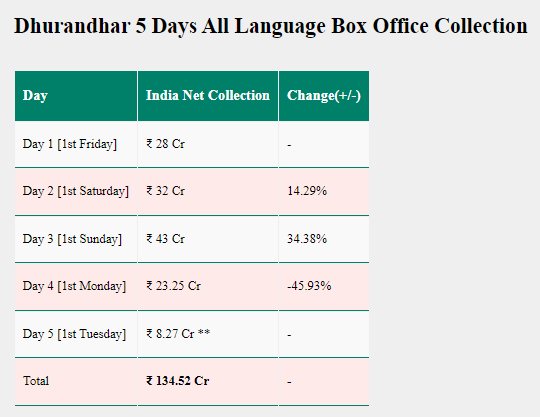Select the Day 5 [1st Tuesday] cell
540x417 pixels.
[74, 334]
